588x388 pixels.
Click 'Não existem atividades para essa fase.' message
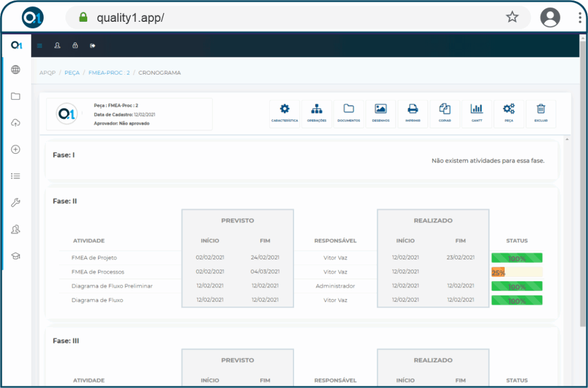[x=488, y=161]
